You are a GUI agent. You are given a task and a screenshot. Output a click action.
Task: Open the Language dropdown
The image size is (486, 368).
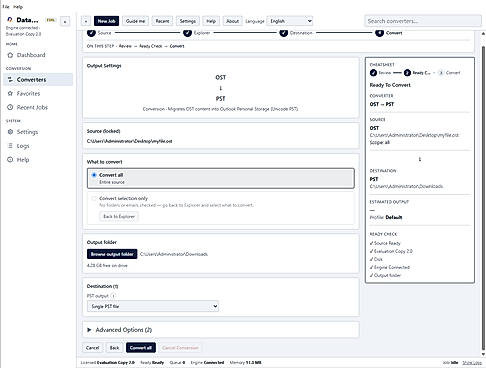click(x=290, y=21)
